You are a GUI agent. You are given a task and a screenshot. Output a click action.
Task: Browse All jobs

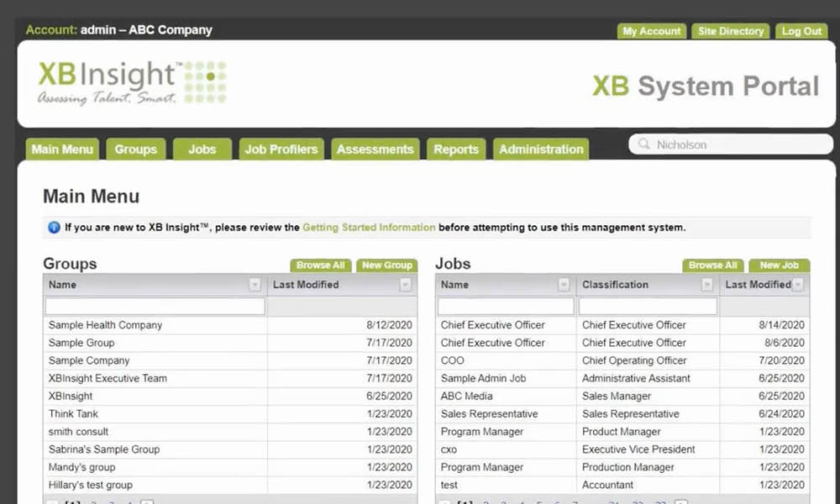tap(712, 265)
